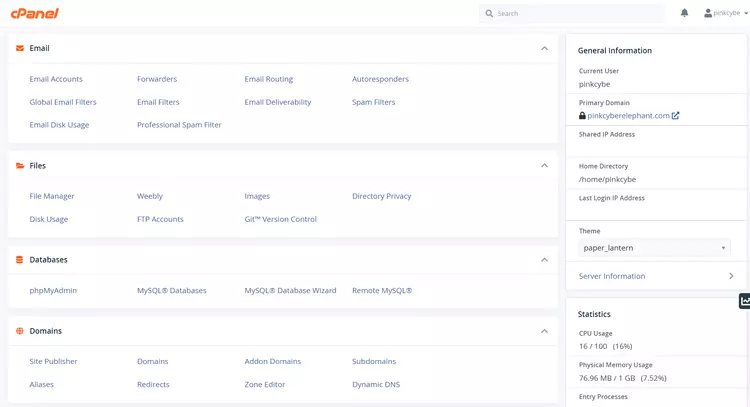This screenshot has height=407, width=750.
Task: Open the pinkcybe user menu
Action: (726, 13)
